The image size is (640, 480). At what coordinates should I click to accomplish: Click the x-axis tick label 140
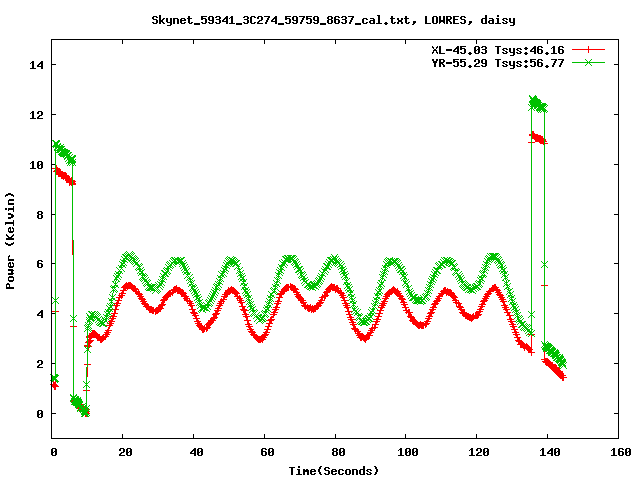click(550, 452)
